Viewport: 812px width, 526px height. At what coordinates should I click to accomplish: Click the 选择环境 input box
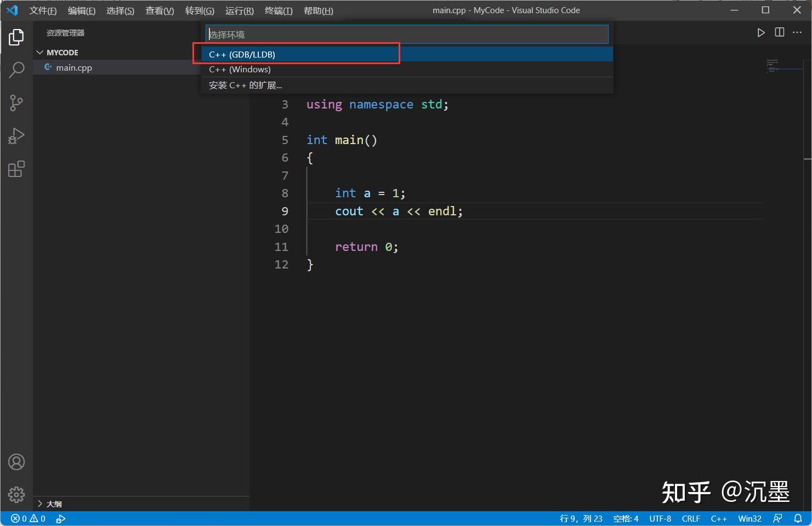point(407,35)
